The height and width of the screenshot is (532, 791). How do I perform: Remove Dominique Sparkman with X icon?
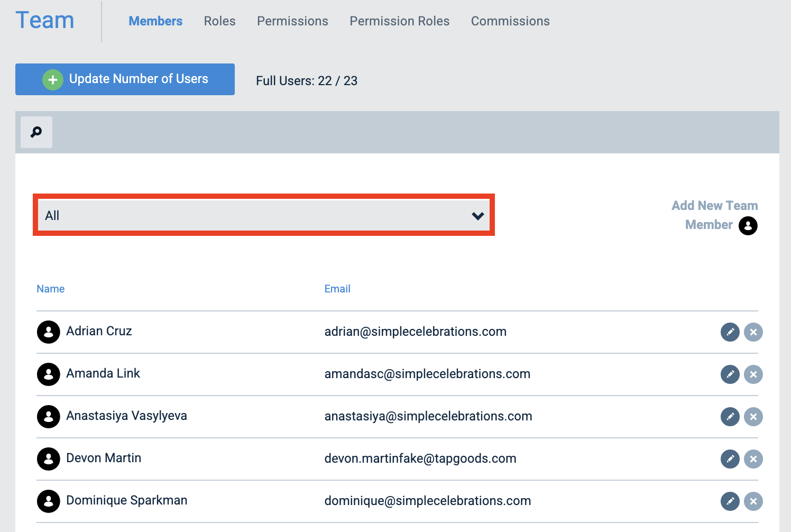(x=753, y=501)
